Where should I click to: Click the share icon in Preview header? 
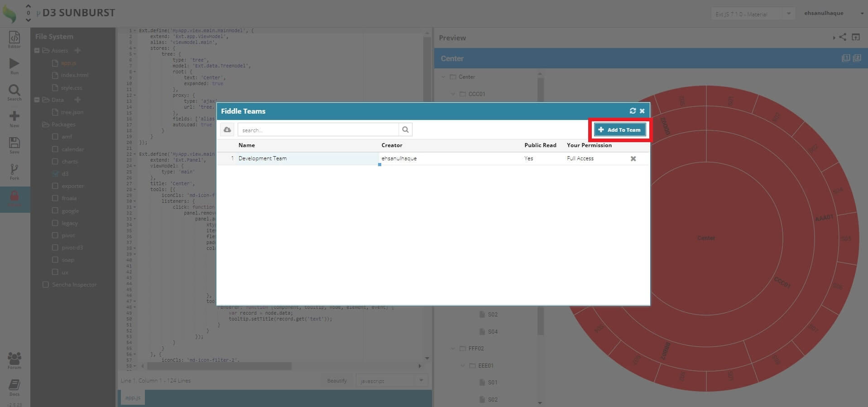[842, 37]
